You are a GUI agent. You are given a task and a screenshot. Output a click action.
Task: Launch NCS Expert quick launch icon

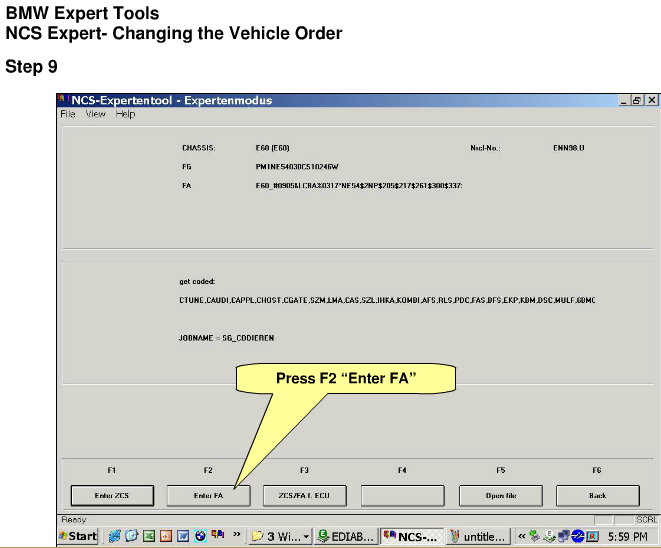(218, 535)
